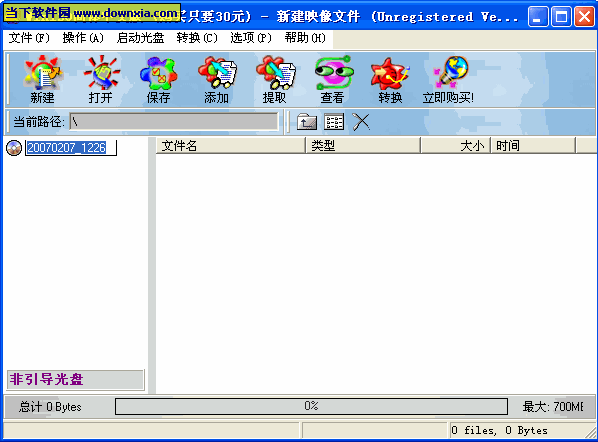Sort by the 时间 column header

[x=533, y=146]
